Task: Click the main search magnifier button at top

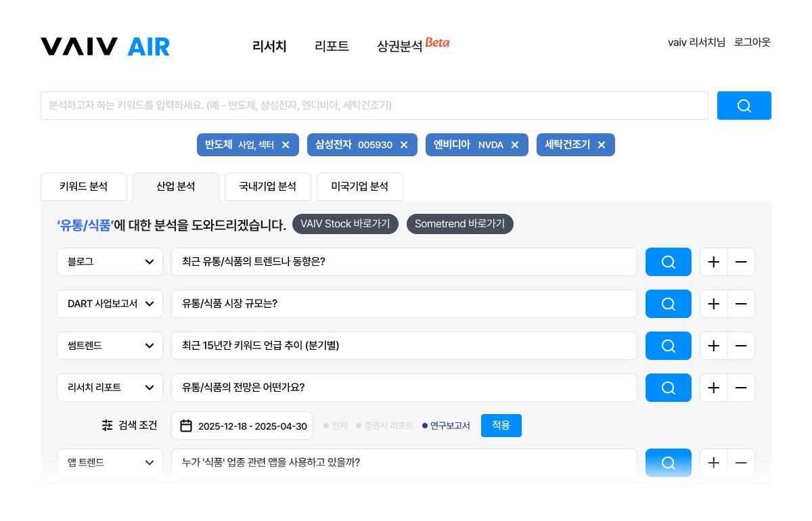Action: tap(744, 106)
